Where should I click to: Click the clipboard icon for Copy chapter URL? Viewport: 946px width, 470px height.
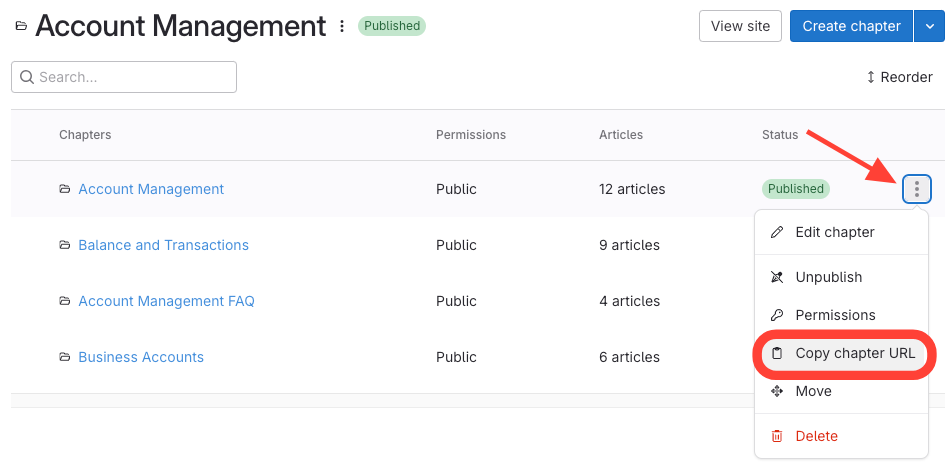(777, 353)
